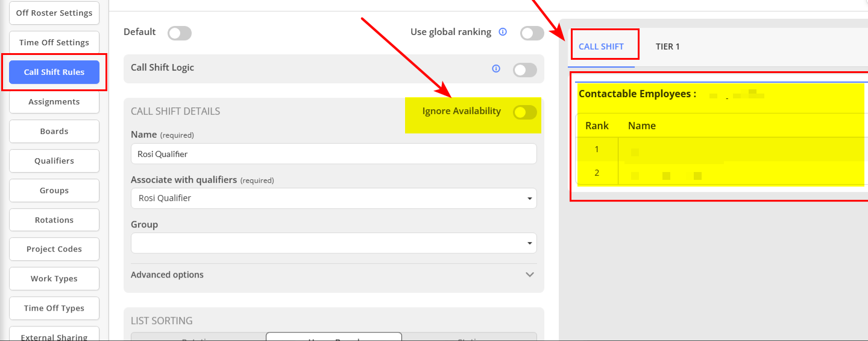Open the Assignments section

pyautogui.click(x=54, y=101)
